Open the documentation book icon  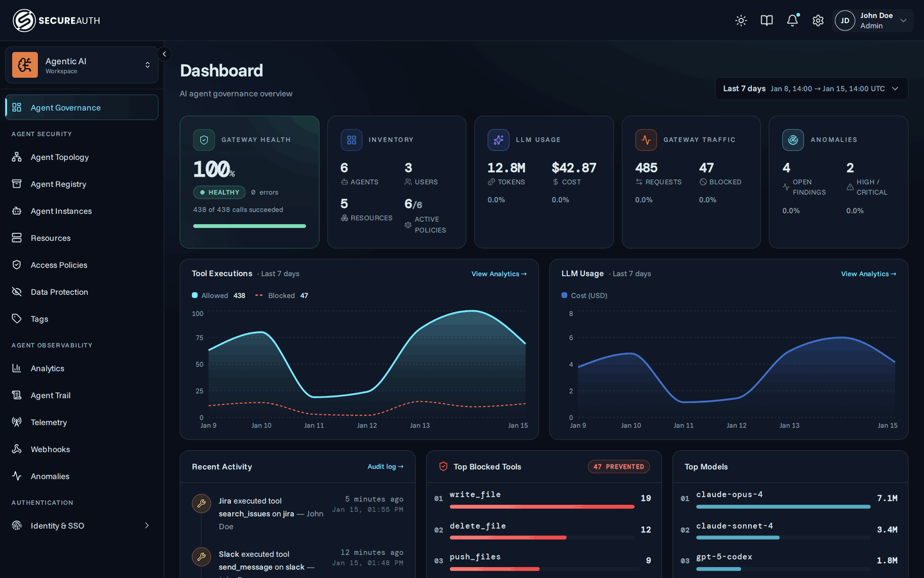pyautogui.click(x=767, y=21)
